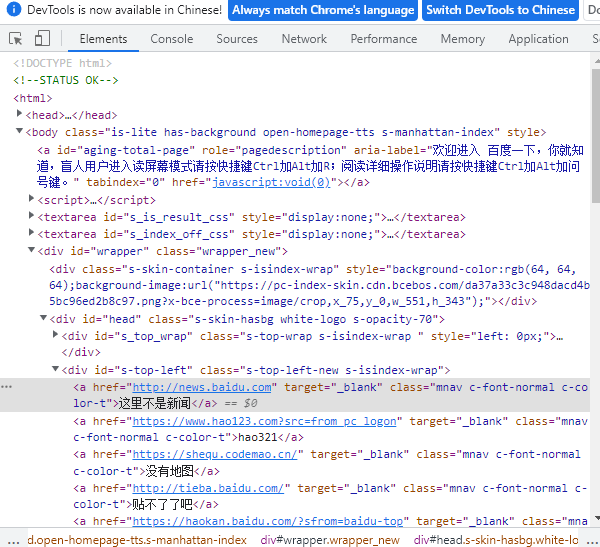Click the hao321 anchor text
600x547 pixels.
(x=258, y=437)
